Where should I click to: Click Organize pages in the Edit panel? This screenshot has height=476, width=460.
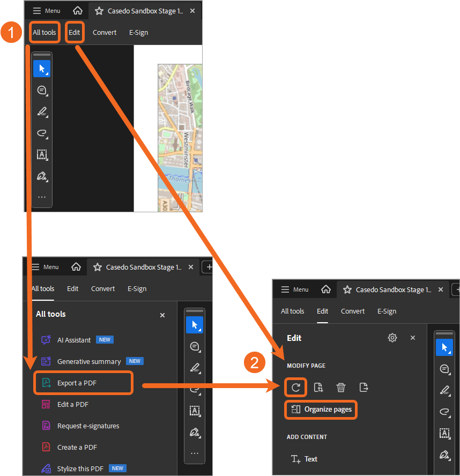pos(321,410)
